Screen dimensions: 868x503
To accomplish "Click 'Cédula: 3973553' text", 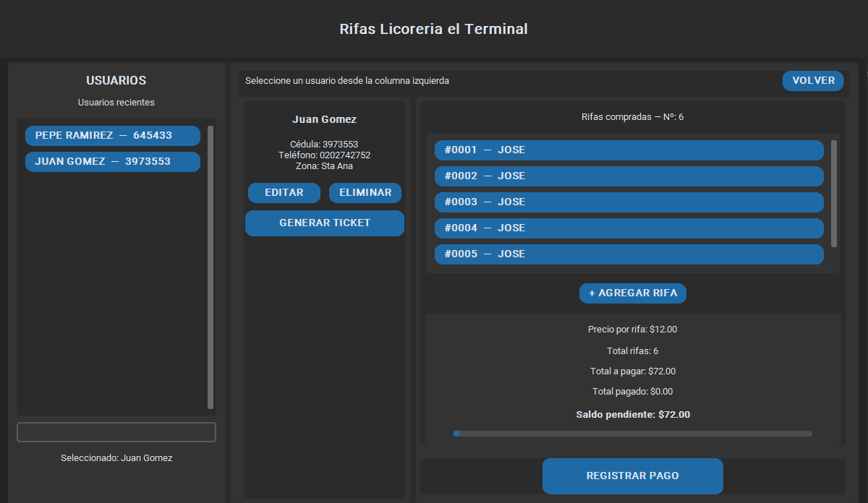I will click(x=324, y=145).
